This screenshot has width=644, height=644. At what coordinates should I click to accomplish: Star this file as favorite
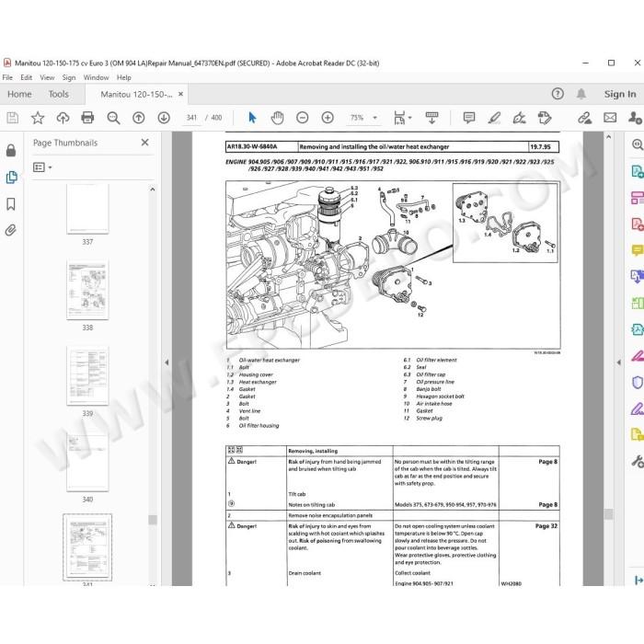(x=38, y=118)
